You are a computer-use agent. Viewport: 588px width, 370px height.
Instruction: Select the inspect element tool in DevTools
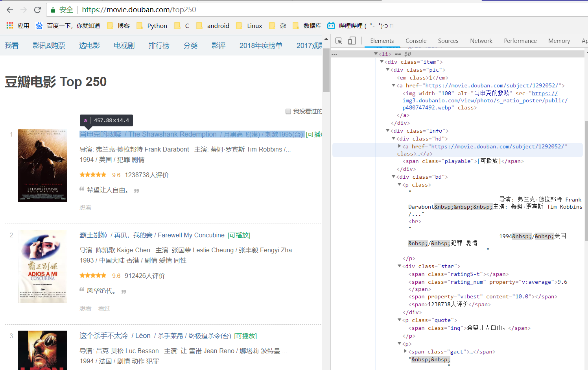[x=339, y=41]
